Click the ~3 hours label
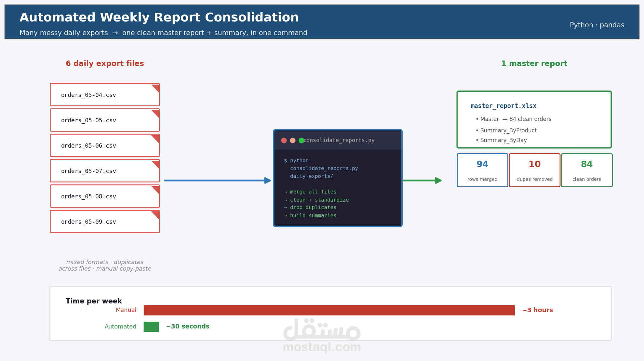 (537, 310)
